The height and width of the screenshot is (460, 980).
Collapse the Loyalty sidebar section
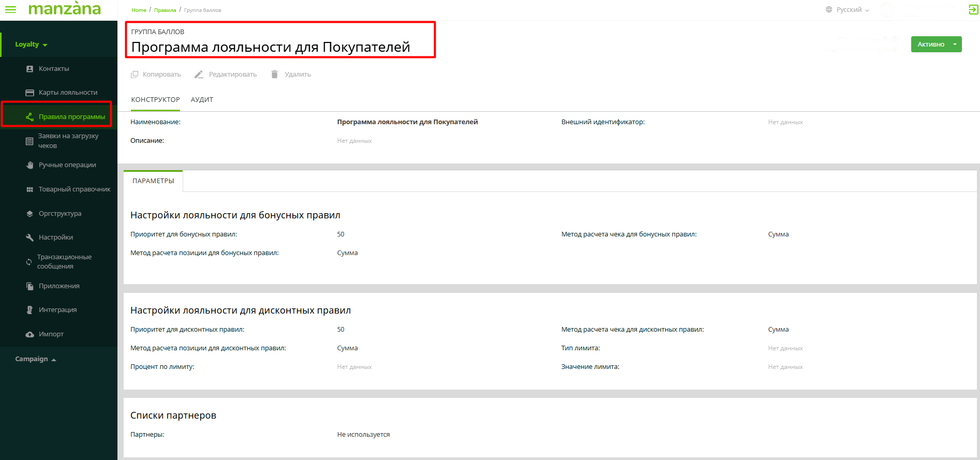pyautogui.click(x=31, y=44)
